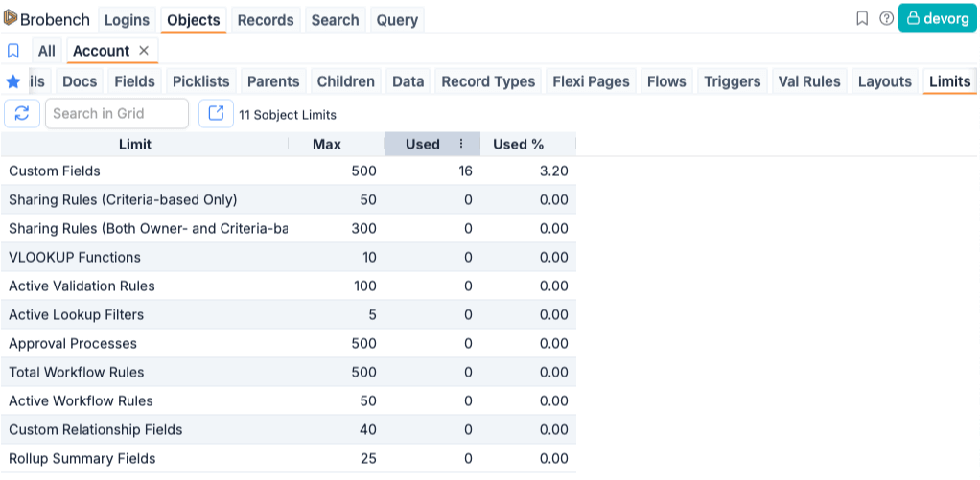Open the Layouts sub-tab
The image size is (980, 480).
(885, 81)
